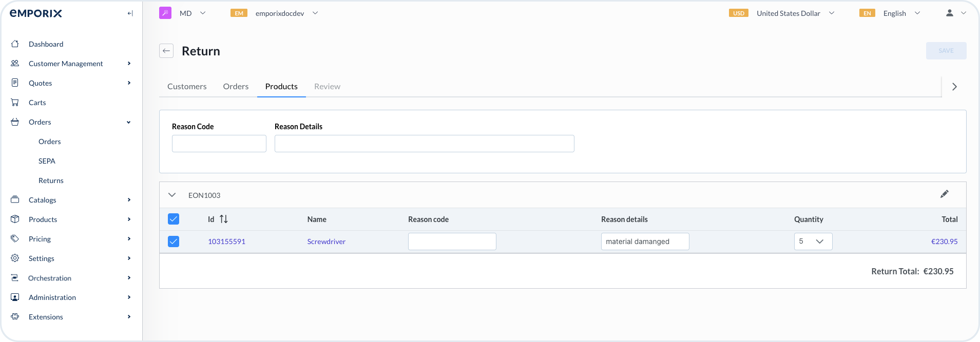Uncheck the select-all checkbox in table header
The width and height of the screenshot is (980, 342).
coord(174,219)
